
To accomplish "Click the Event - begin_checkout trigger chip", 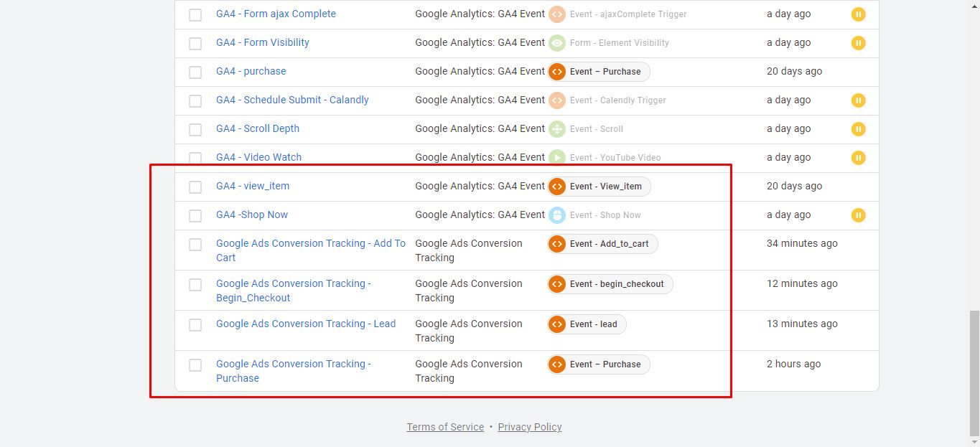I will tap(610, 284).
